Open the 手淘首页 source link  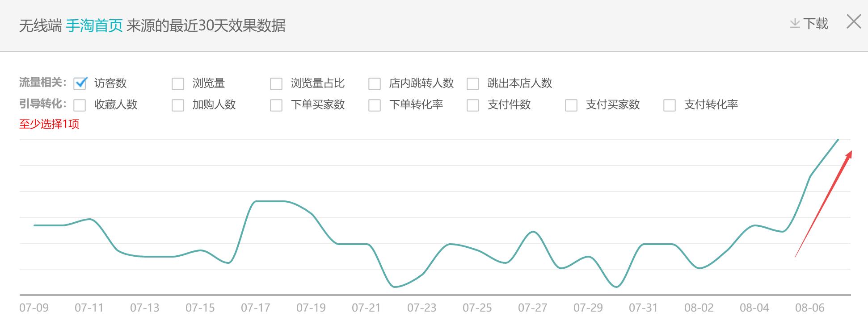pyautogui.click(x=94, y=26)
